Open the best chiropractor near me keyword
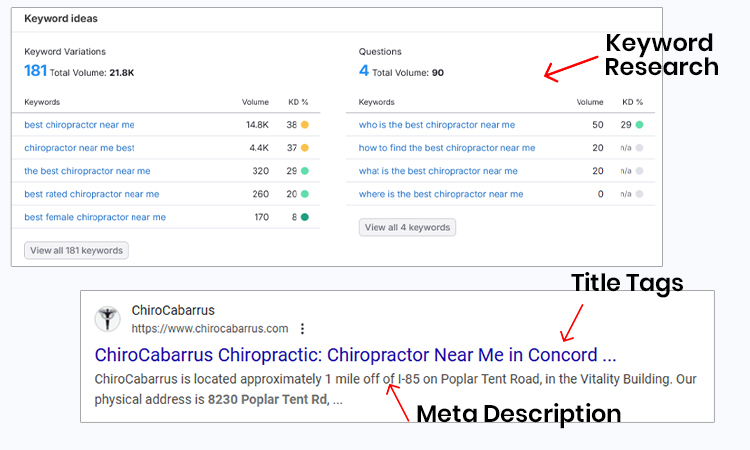 [79, 125]
